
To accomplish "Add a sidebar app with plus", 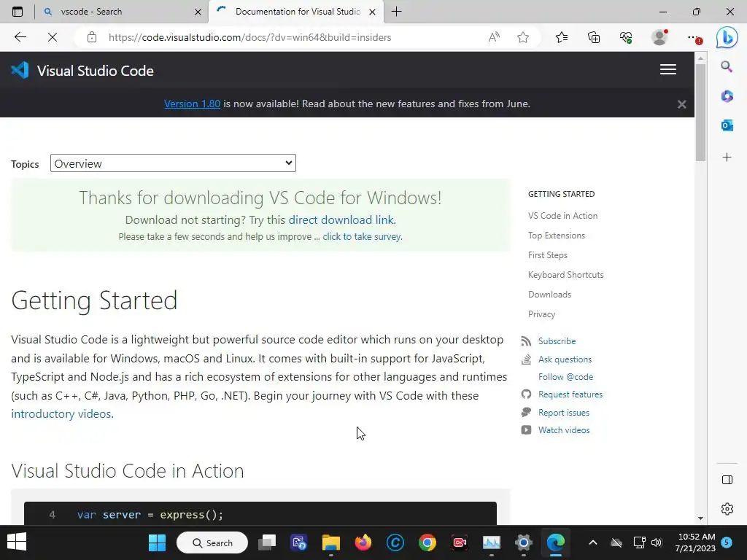I will pos(727,157).
